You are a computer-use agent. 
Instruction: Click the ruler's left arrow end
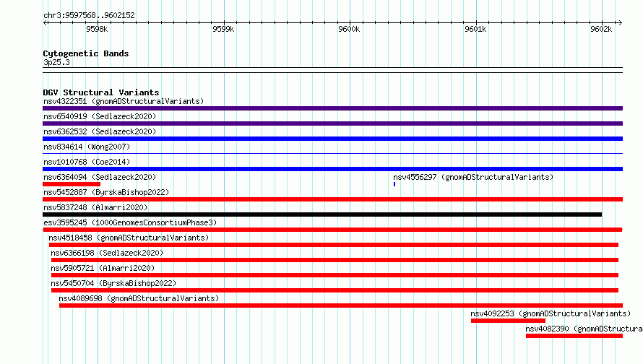click(45, 22)
